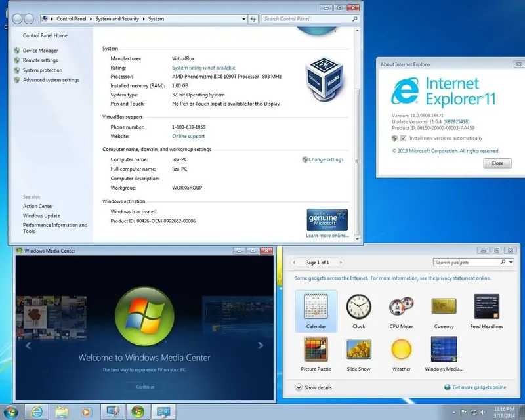Close the About Internet Explorer dialog with Close button
525x420 pixels.
(497, 163)
